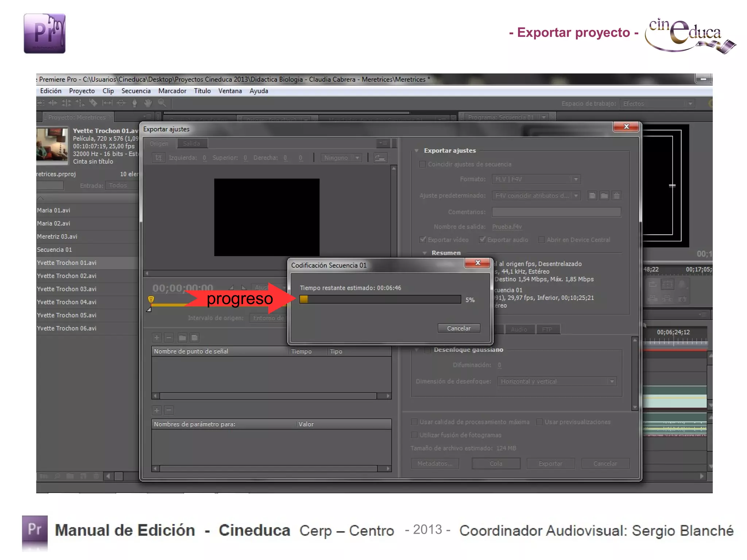The height and width of the screenshot is (560, 747).
Task: Click the cue point save icon
Action: 195,338
